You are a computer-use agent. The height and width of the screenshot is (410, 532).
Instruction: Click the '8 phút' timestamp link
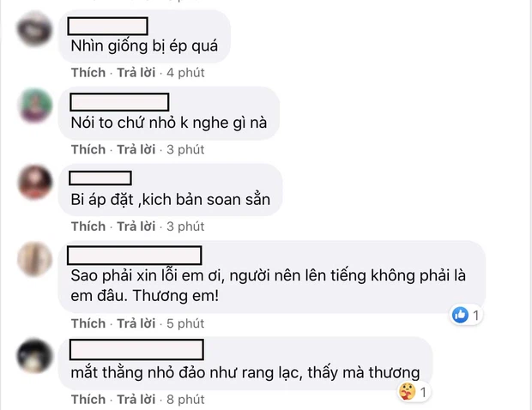tap(185, 400)
